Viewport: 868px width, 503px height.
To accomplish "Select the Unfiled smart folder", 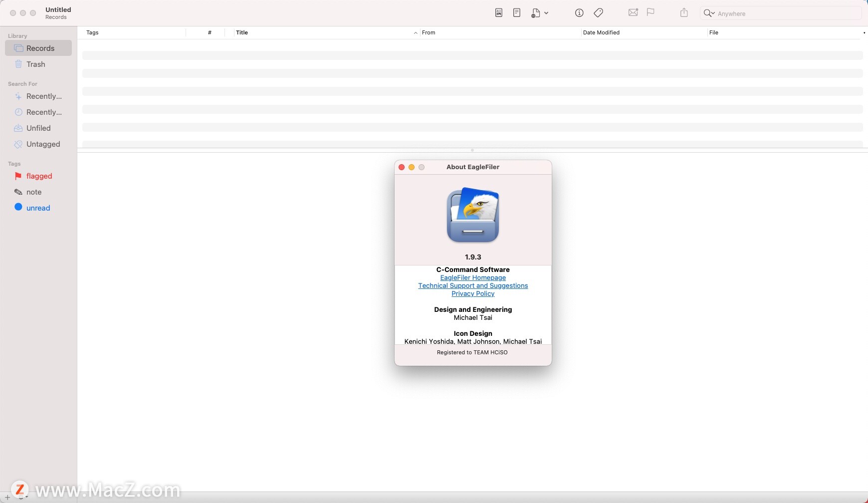I will [38, 128].
